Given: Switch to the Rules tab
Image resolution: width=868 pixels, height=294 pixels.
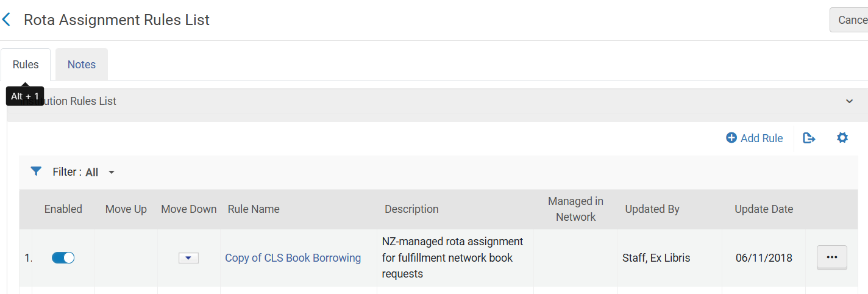Looking at the screenshot, I should (x=26, y=65).
